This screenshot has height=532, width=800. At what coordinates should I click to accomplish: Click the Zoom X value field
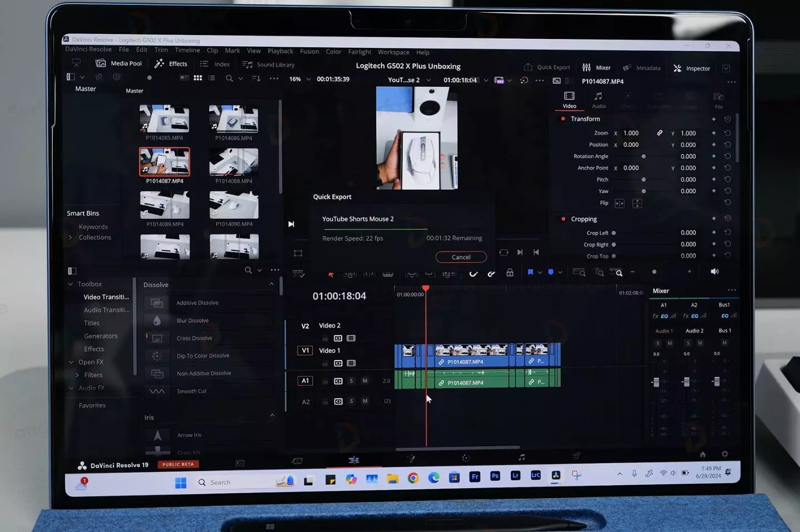[x=631, y=133]
